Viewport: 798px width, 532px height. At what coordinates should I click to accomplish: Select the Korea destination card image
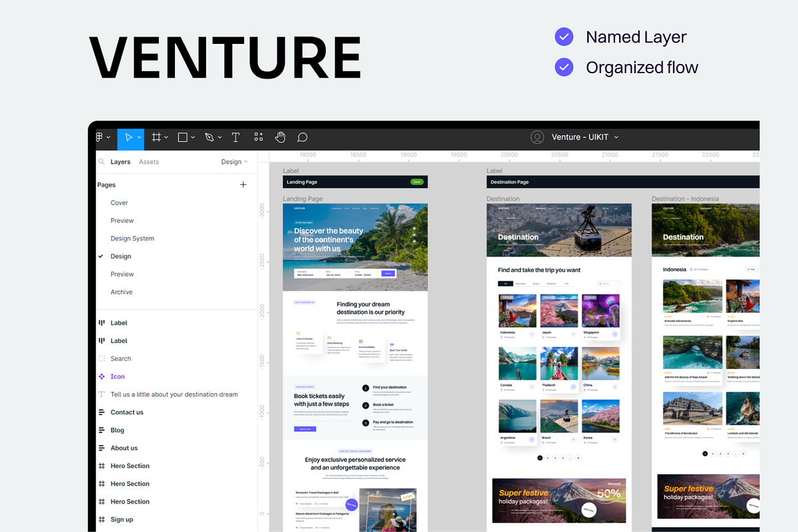click(600, 416)
